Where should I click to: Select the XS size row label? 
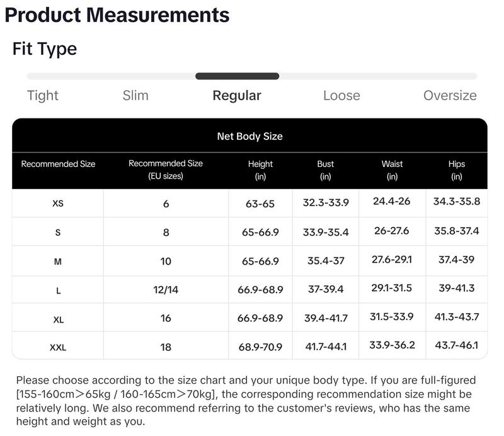[58, 204]
